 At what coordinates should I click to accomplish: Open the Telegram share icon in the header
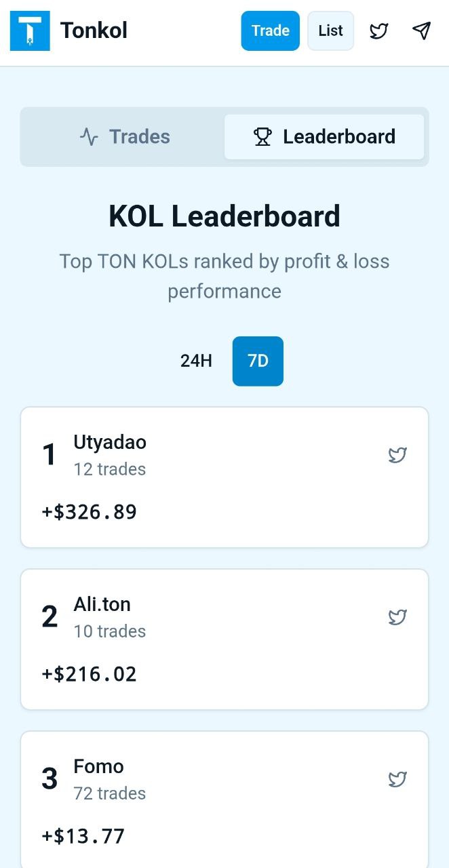coord(422,31)
